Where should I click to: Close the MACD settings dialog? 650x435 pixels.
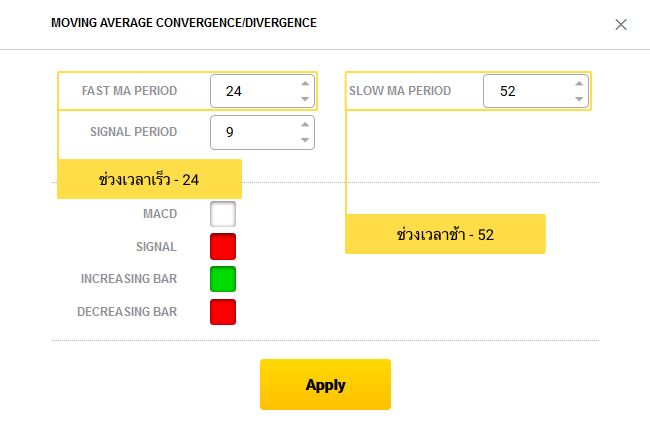621,24
